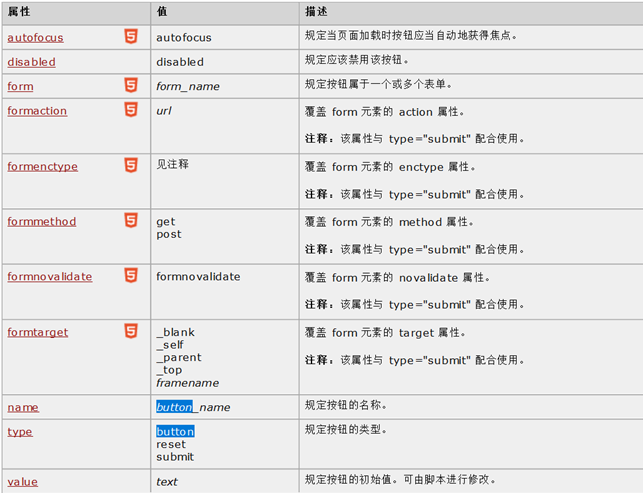Screen dimensions: 643x493
Task: Follow the formnovalidate link
Action: tap(50, 277)
